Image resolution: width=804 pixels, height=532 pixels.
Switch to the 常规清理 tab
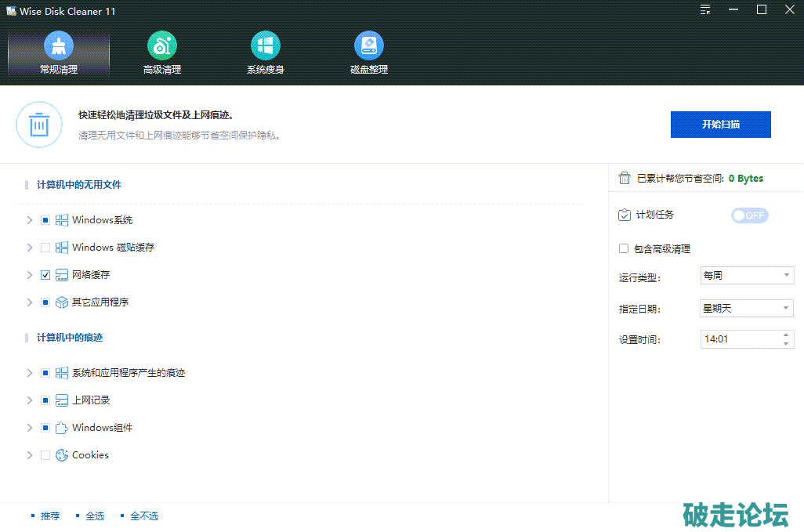pos(59,55)
